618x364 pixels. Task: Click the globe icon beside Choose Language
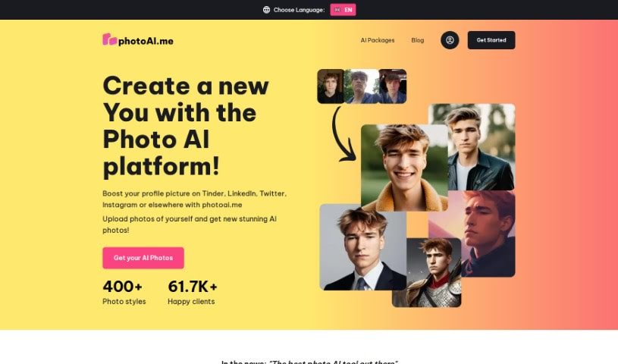[x=266, y=10]
